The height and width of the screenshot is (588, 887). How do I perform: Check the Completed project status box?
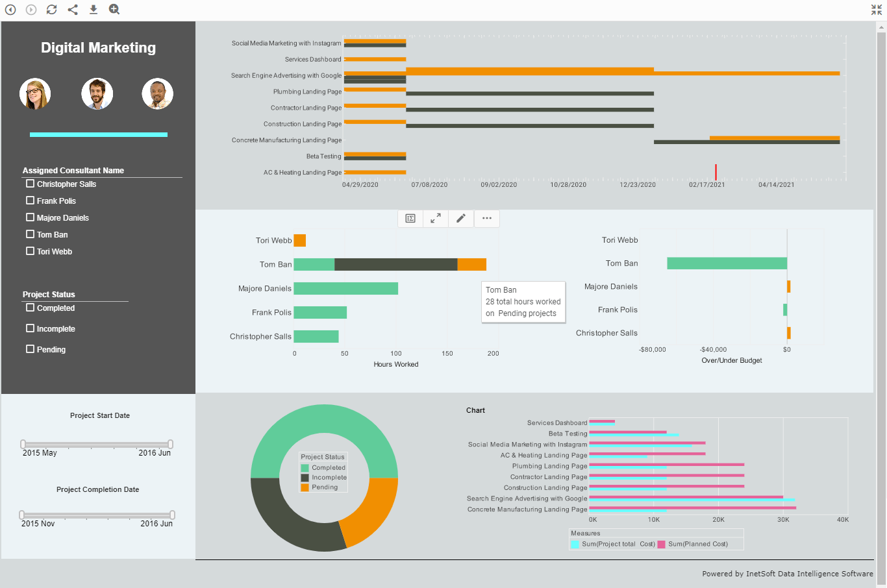(30, 308)
